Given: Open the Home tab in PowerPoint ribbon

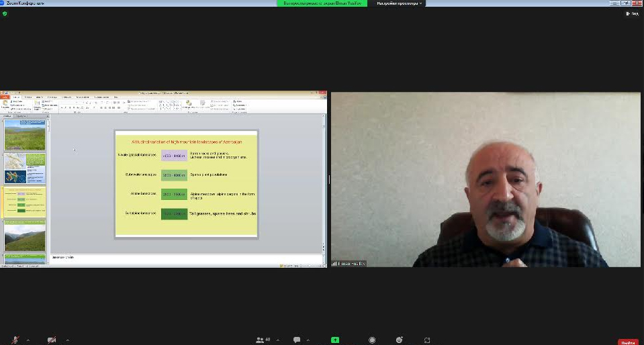Looking at the screenshot, I should (x=16, y=97).
